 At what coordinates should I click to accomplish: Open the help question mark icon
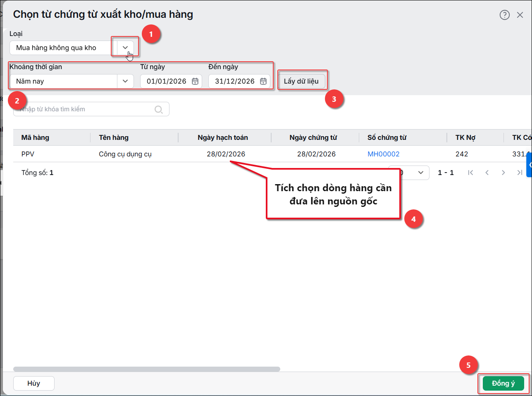point(504,15)
